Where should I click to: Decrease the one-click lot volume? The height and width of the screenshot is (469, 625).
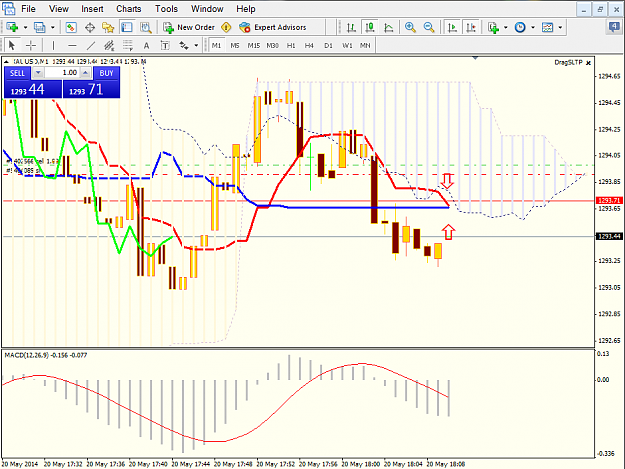38,73
